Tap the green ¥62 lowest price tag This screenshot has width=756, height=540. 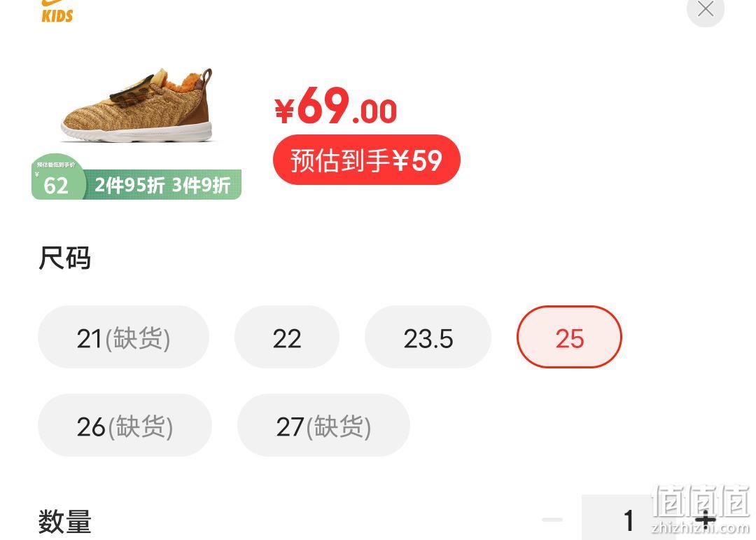click(58, 177)
